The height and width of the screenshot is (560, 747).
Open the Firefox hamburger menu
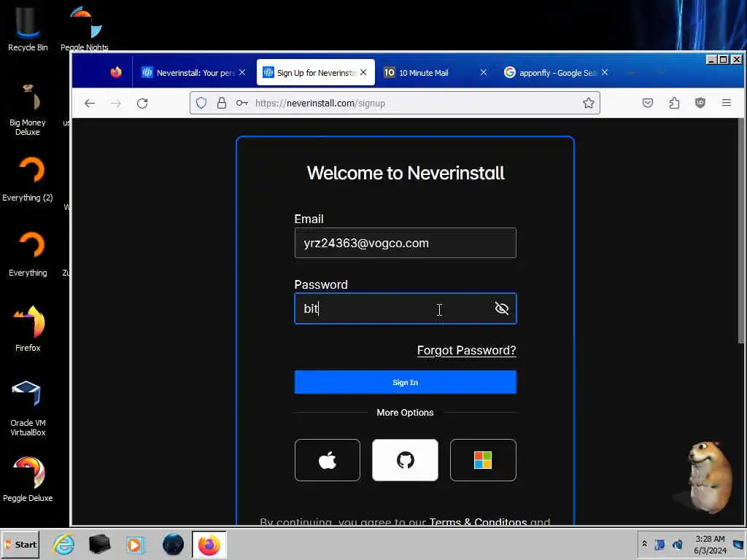[x=726, y=103]
